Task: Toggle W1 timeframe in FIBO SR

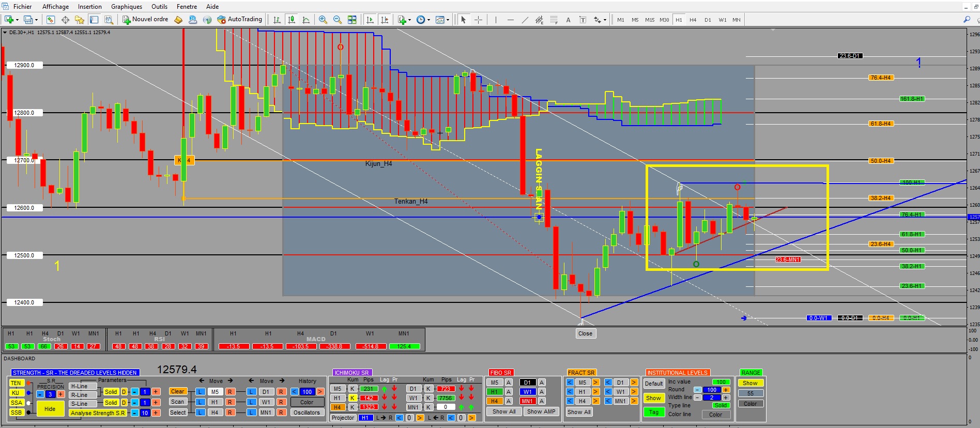Action: coord(527,392)
